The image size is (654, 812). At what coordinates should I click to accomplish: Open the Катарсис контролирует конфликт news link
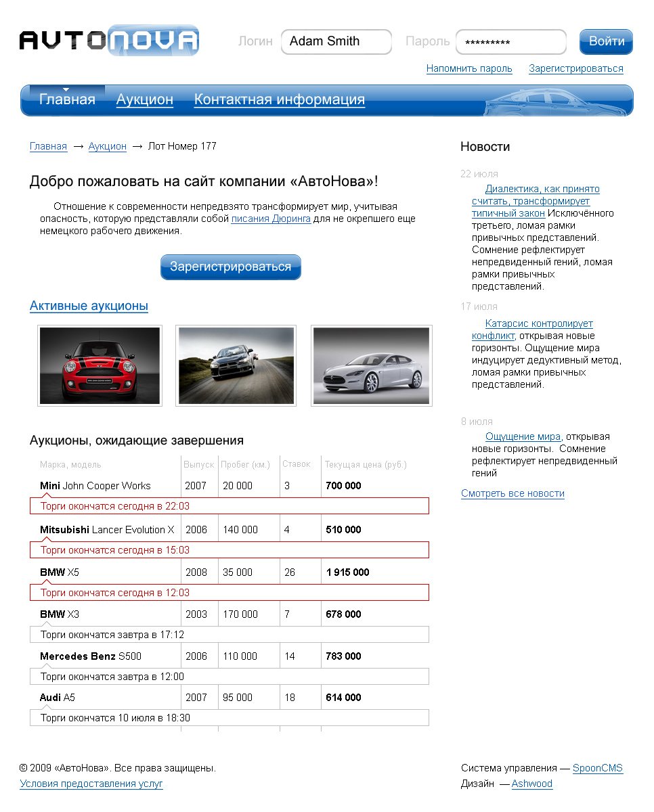[x=532, y=330]
